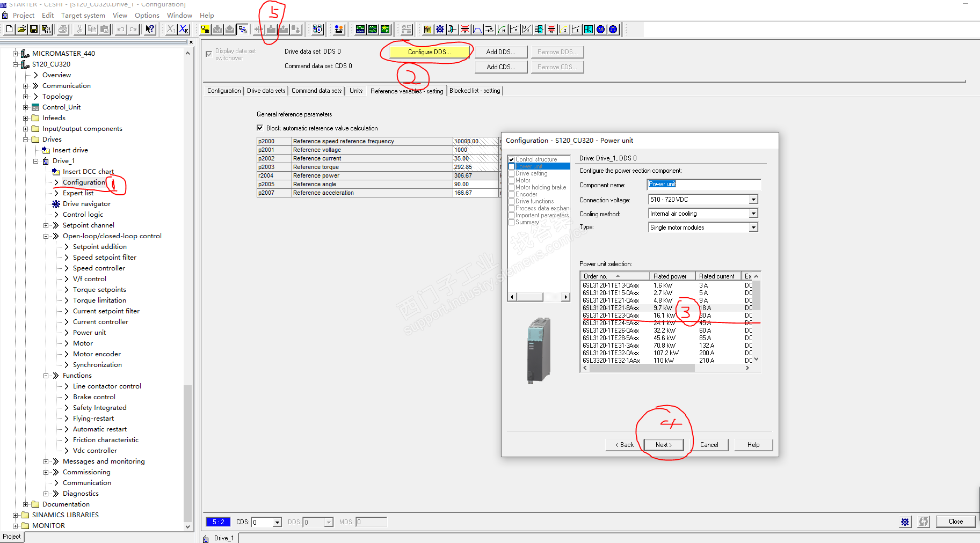Click the accessible nodes network icon
This screenshot has width=980, height=543.
pyautogui.click(x=317, y=30)
